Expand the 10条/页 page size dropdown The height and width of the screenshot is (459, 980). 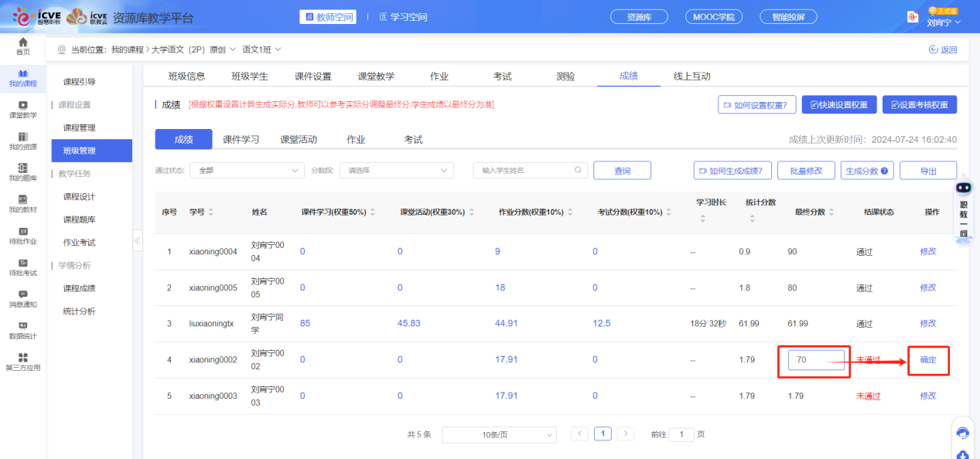(499, 434)
